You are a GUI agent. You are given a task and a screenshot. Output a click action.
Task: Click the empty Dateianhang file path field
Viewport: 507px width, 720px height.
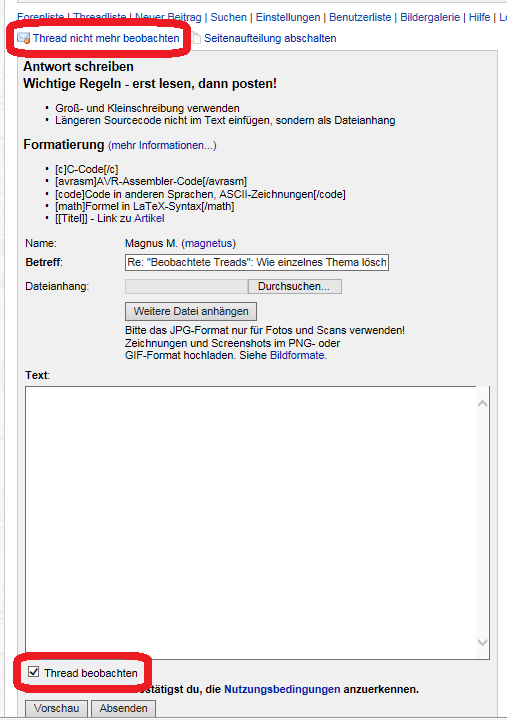[x=186, y=287]
